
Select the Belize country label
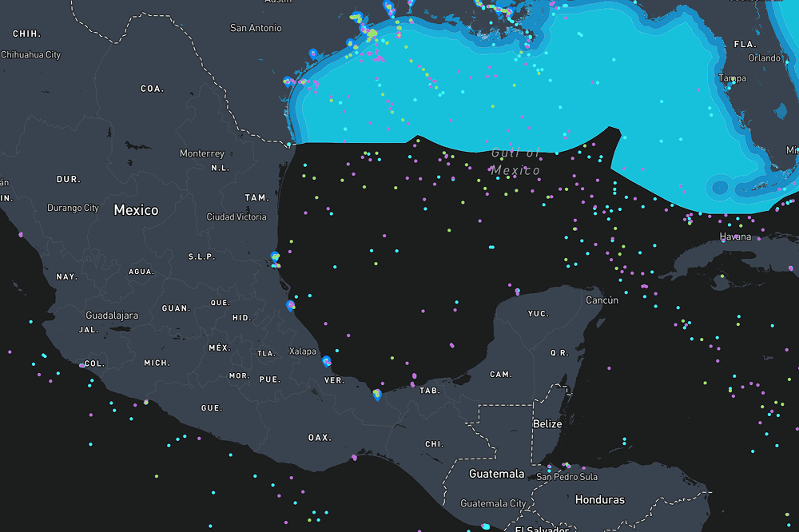click(x=548, y=424)
